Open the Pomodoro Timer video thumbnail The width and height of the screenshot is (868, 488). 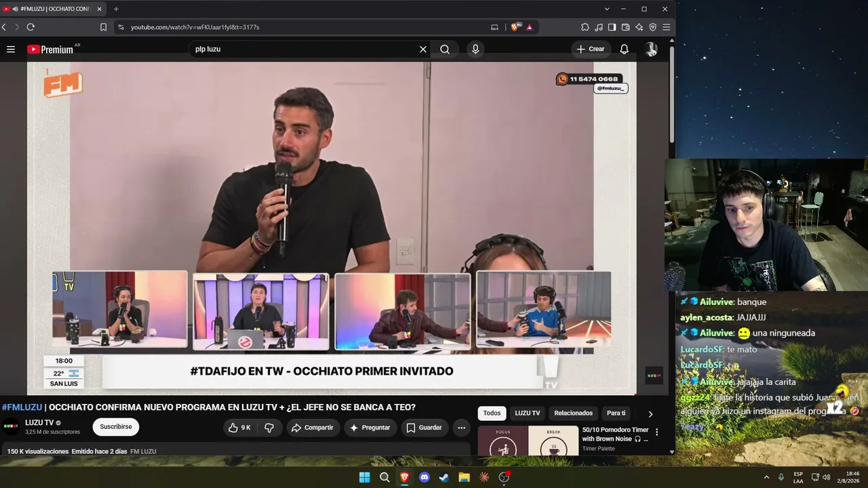528,441
